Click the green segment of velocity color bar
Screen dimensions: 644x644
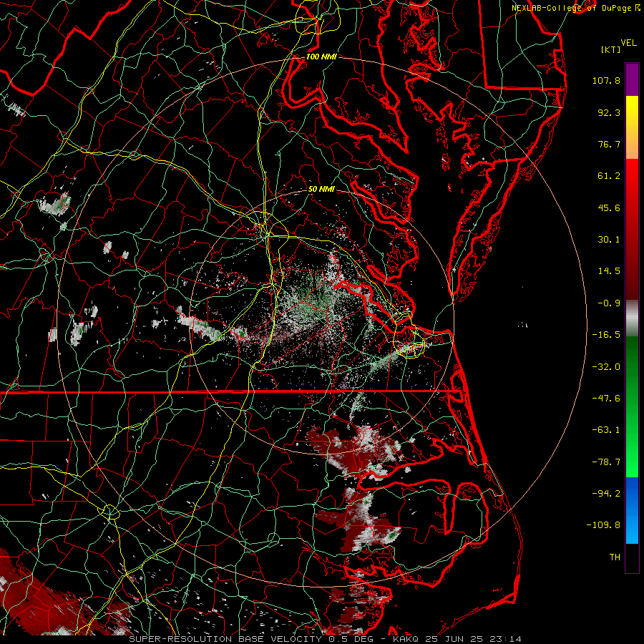pos(632,406)
